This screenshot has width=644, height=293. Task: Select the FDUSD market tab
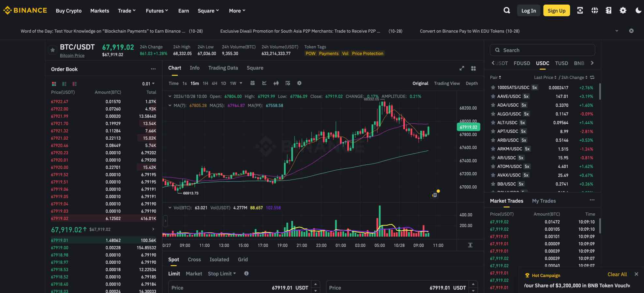(x=522, y=63)
